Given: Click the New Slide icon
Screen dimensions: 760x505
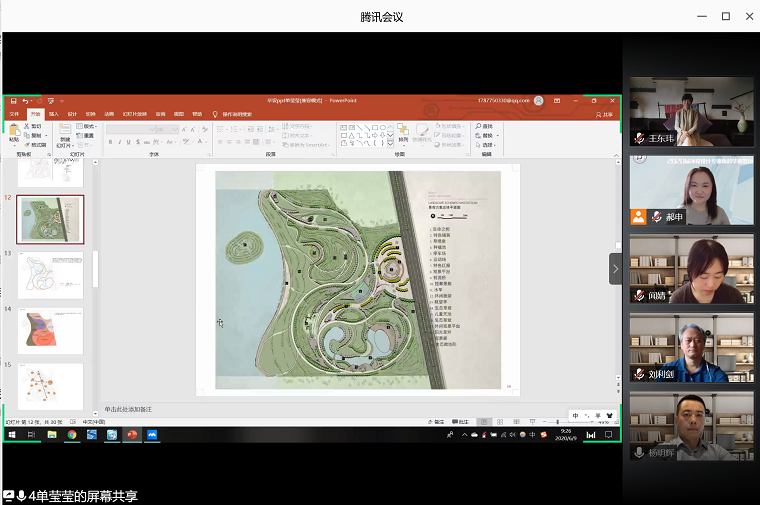Looking at the screenshot, I should pyautogui.click(x=65, y=132).
